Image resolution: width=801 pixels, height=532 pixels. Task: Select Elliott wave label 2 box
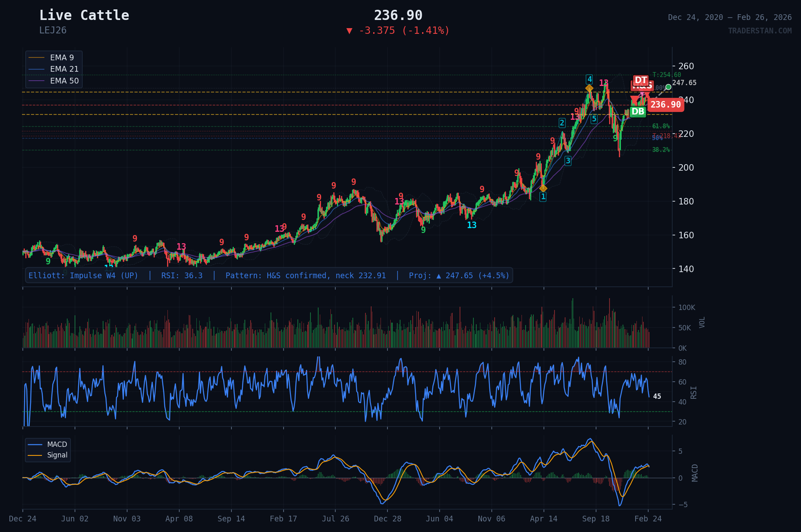point(562,123)
